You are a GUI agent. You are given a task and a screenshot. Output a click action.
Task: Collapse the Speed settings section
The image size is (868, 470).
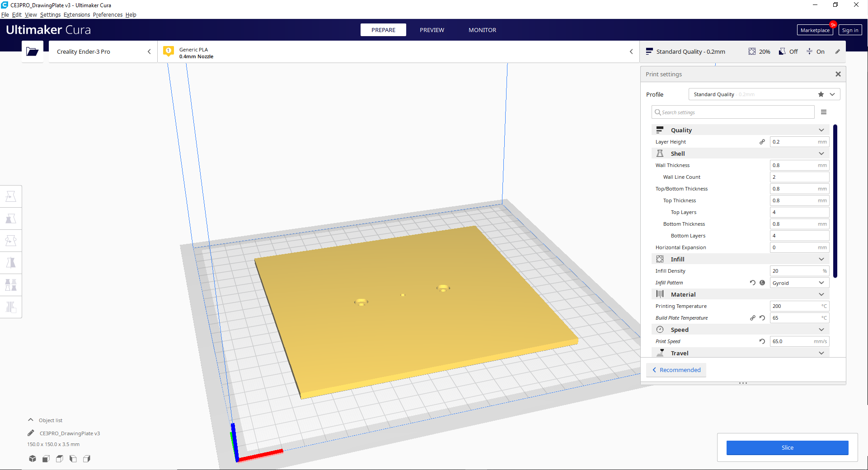pos(740,330)
